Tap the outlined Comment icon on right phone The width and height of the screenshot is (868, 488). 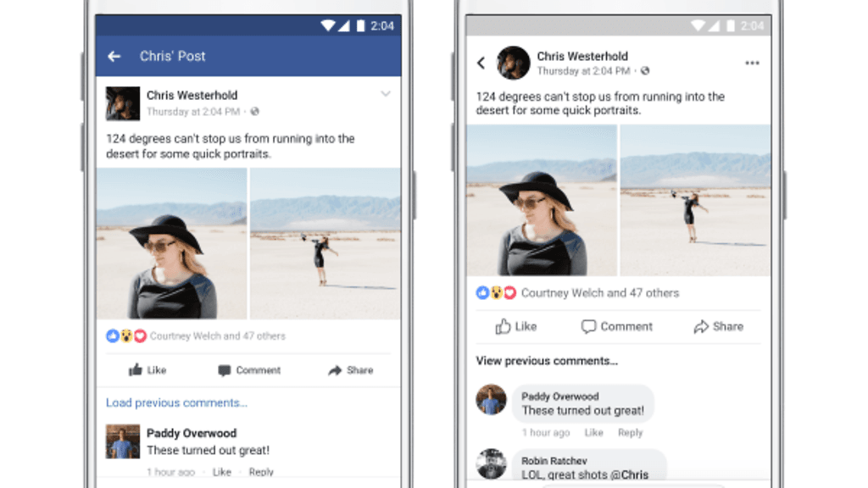click(588, 326)
